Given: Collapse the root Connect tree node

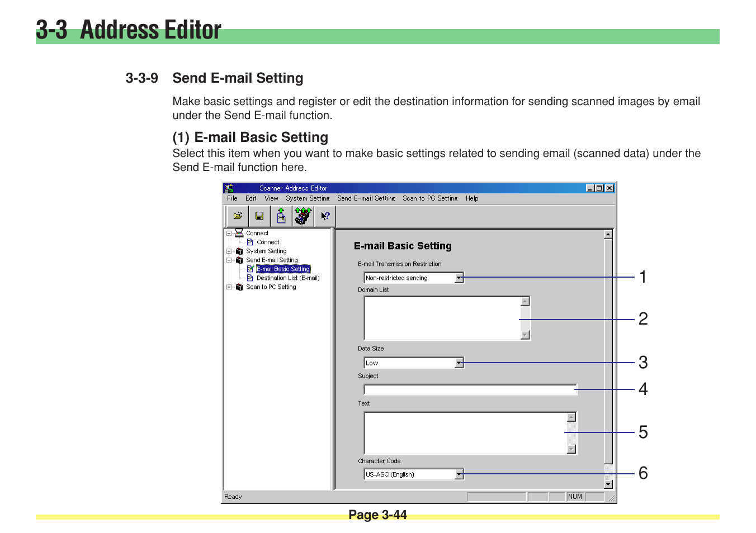Looking at the screenshot, I should (x=229, y=233).
